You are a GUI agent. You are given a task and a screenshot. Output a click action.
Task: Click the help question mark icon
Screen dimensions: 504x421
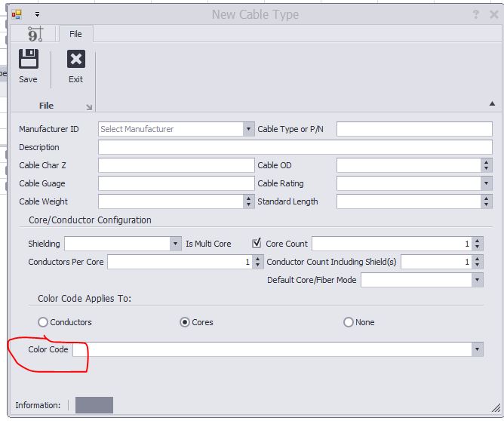(476, 14)
